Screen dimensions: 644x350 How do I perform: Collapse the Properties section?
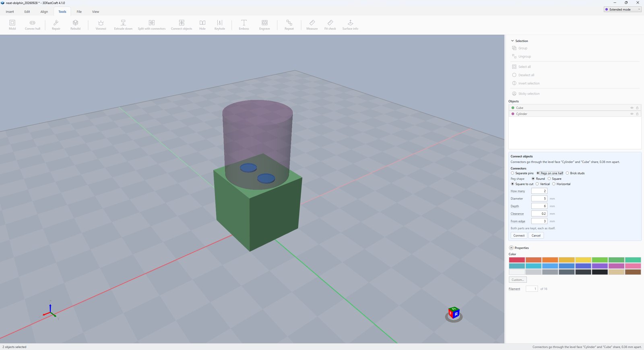(511, 248)
